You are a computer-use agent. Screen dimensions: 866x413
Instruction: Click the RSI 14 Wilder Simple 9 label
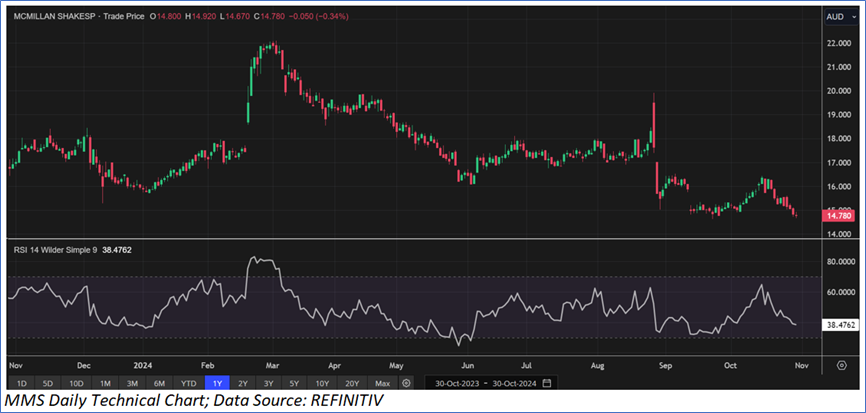coord(55,250)
